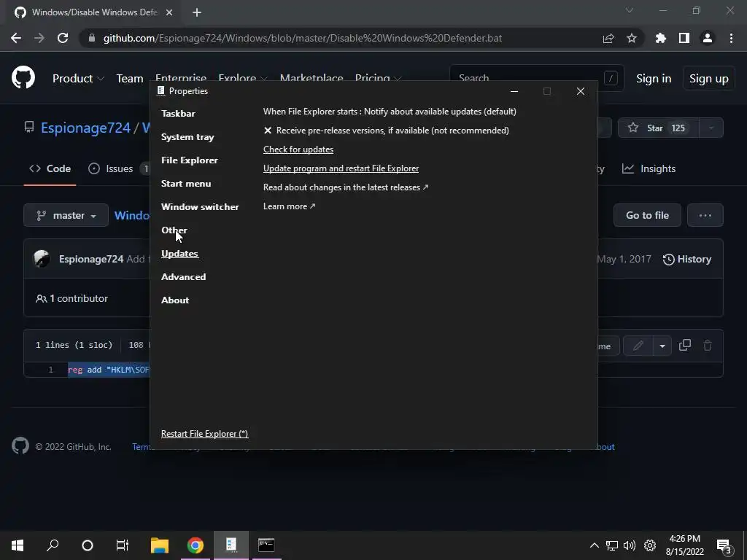Image resolution: width=747 pixels, height=560 pixels.
Task: Click the Chrome address bar URL
Action: click(x=303, y=38)
